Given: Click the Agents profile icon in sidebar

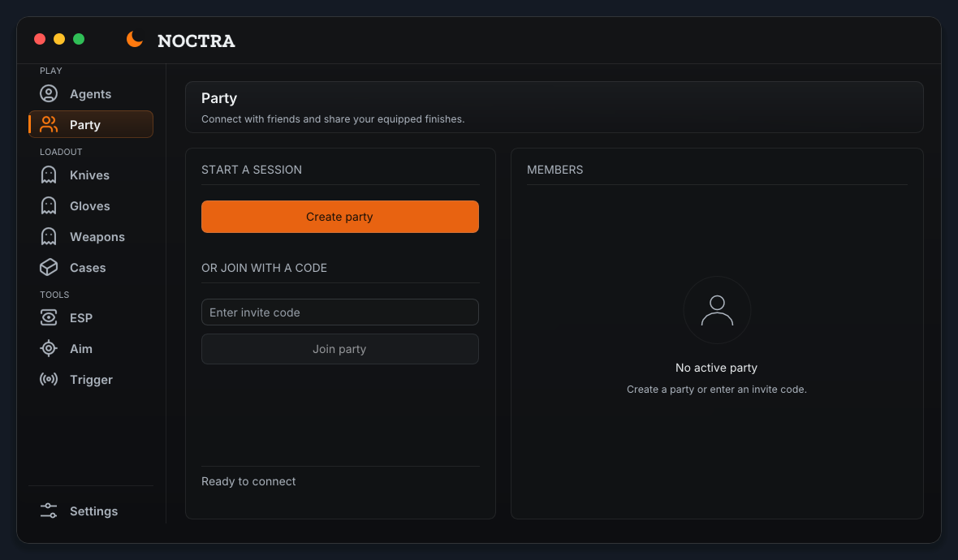Looking at the screenshot, I should pos(49,93).
